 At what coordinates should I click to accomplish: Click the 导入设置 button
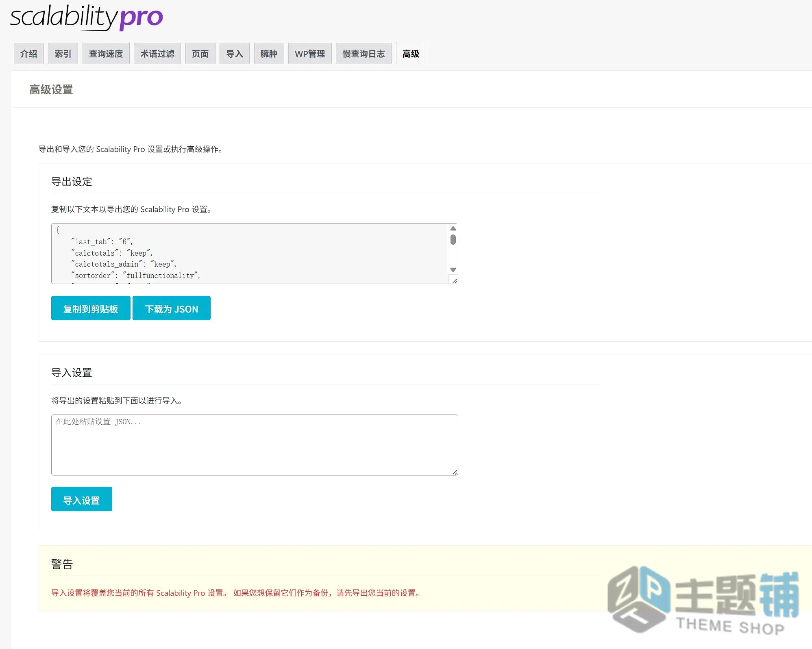point(81,499)
